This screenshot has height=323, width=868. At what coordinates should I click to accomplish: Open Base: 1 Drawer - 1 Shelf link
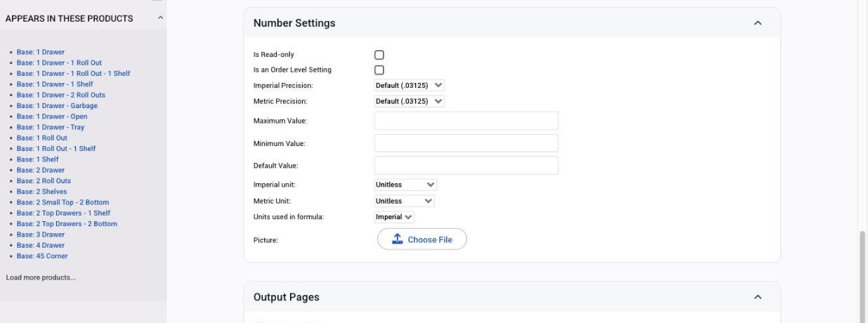point(55,84)
